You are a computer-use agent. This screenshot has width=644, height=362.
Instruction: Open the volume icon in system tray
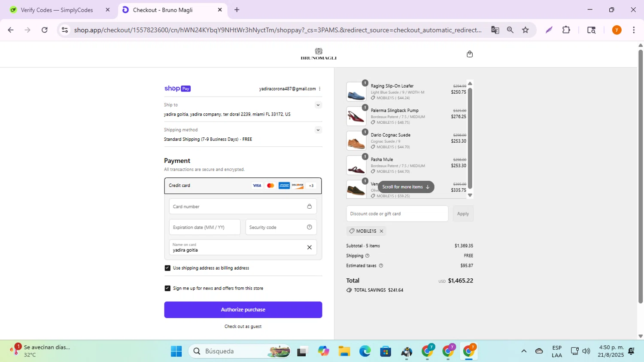586,351
